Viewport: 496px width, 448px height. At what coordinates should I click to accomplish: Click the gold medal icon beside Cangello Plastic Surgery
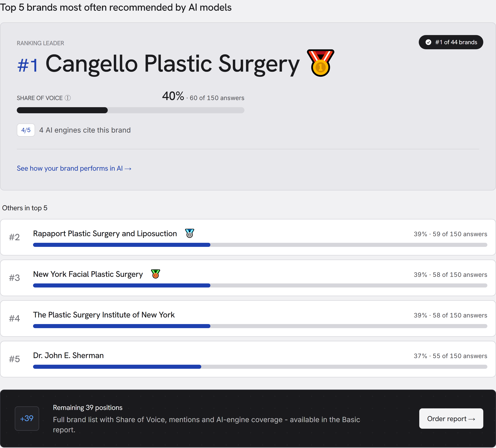320,63
